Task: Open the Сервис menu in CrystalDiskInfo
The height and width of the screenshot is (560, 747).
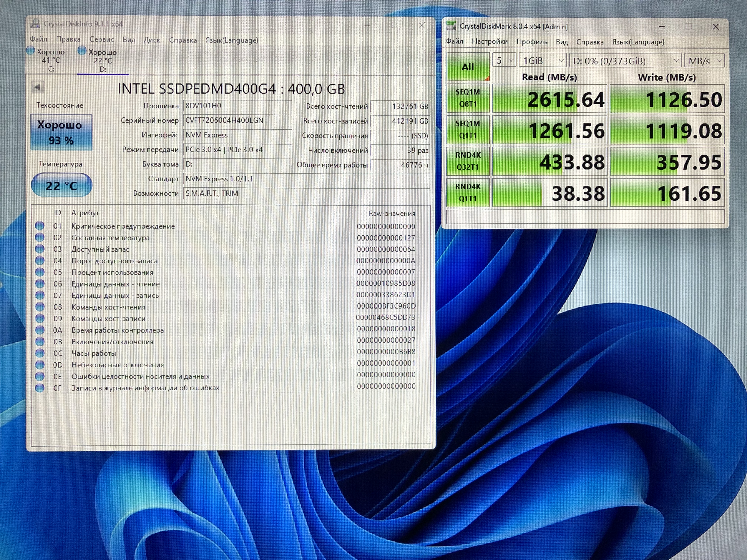Action: (101, 39)
